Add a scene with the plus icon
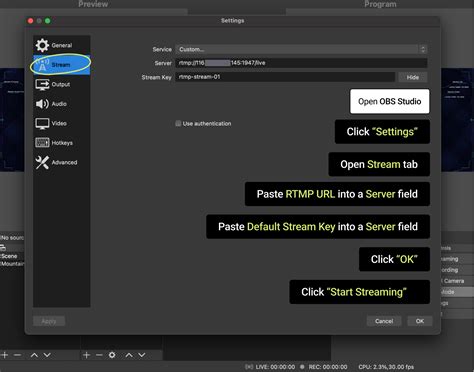 pos(5,355)
